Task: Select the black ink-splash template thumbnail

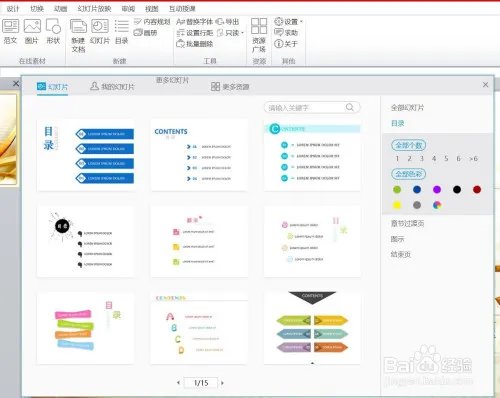Action: point(86,242)
